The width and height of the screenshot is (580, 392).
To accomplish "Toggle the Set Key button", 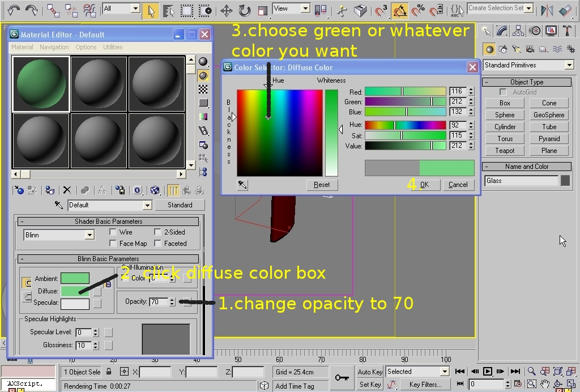I will coord(370,385).
